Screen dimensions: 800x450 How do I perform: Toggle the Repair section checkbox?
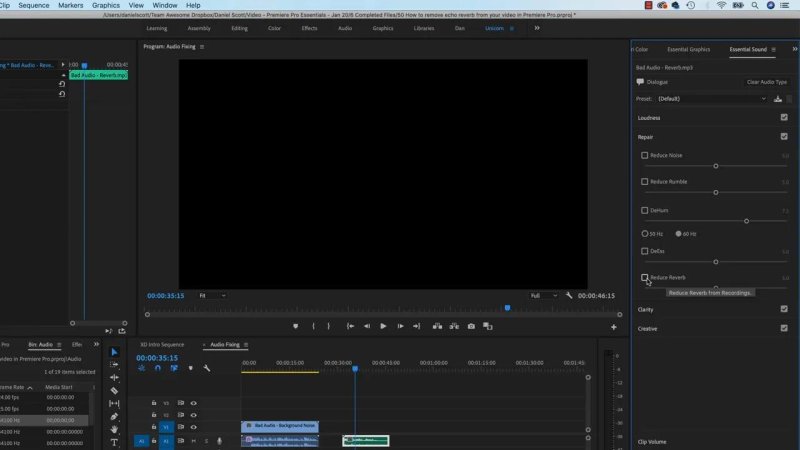click(784, 137)
